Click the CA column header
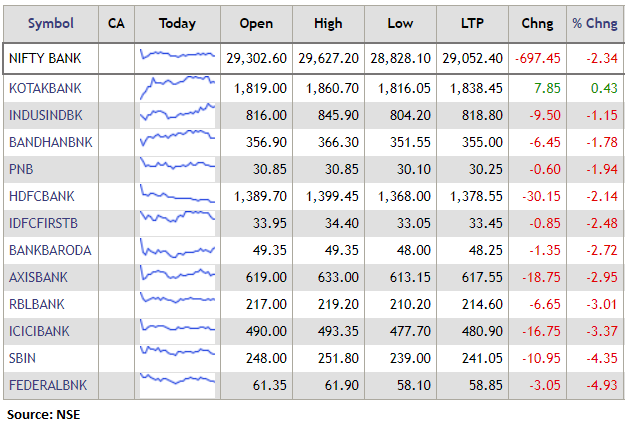Image resolution: width=625 pixels, height=427 pixels. coord(116,23)
